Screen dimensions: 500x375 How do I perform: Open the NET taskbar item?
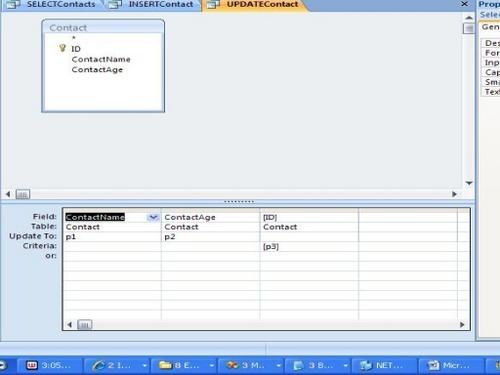[383, 366]
